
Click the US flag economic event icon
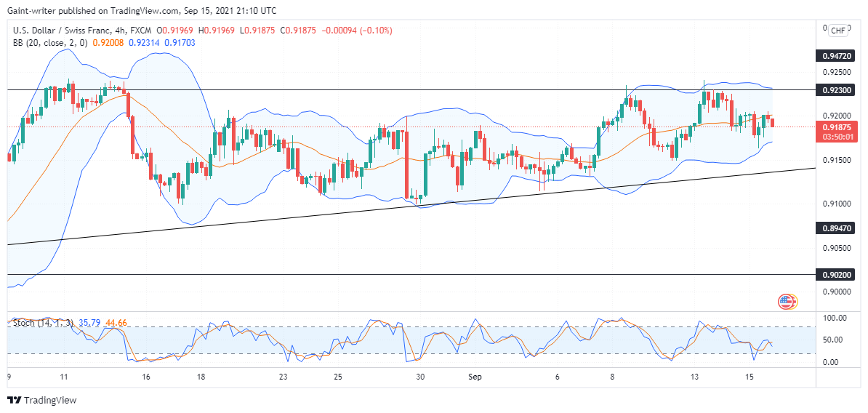pos(786,302)
